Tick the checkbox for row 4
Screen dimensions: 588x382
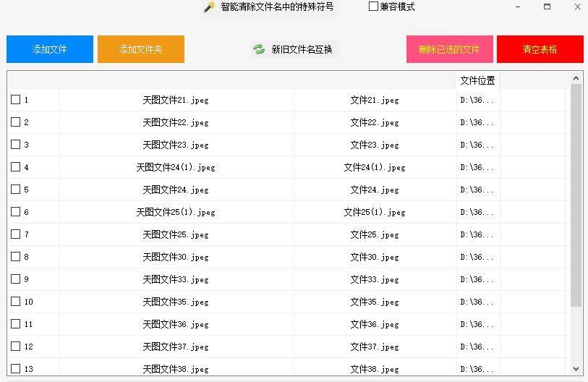pyautogui.click(x=15, y=166)
